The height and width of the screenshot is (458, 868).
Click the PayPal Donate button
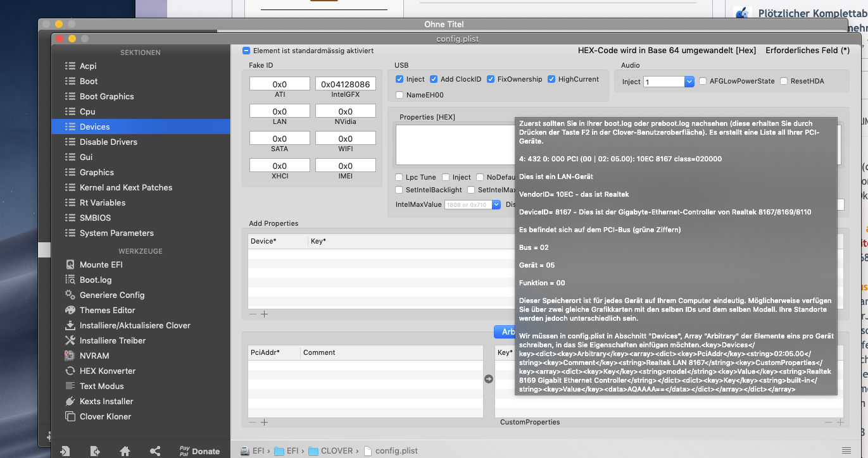(x=199, y=451)
